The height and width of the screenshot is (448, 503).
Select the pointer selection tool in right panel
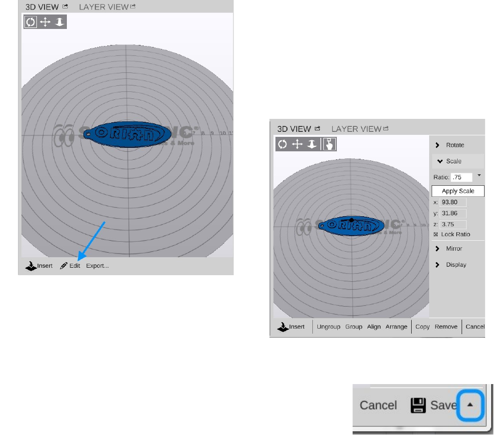pos(329,144)
